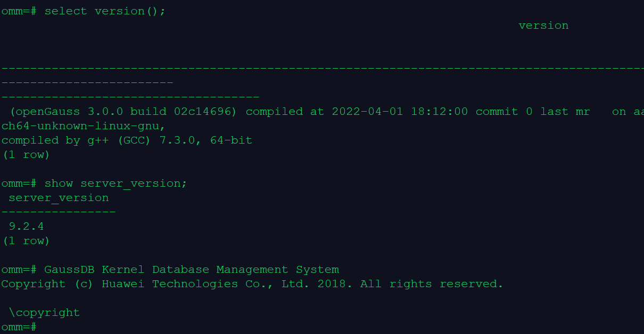Click the 'select version();' command text
Screen dimensions: 644x334
coord(105,11)
